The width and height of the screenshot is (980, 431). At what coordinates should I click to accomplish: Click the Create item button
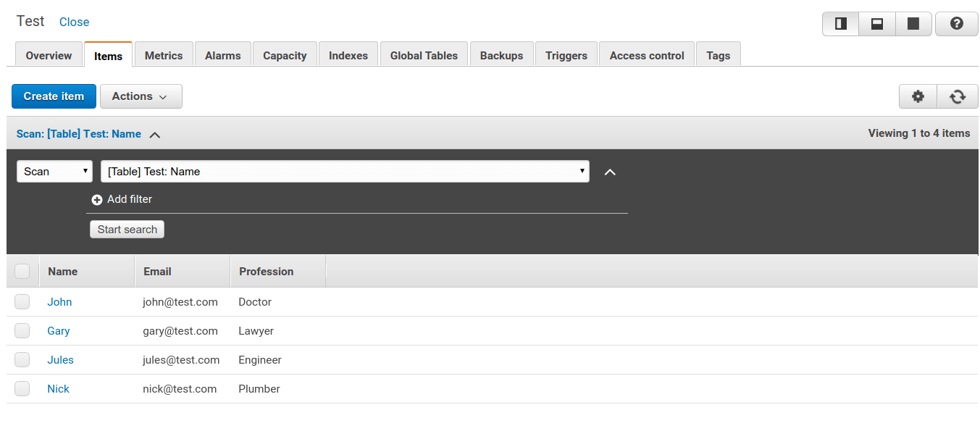point(54,96)
